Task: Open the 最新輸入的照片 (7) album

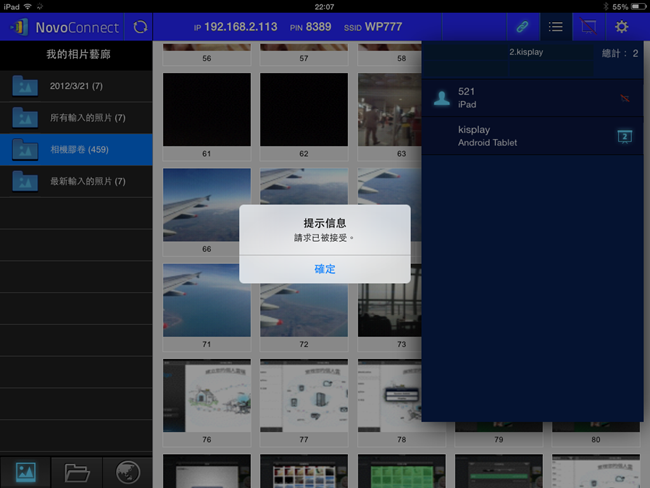Action: tap(76, 181)
